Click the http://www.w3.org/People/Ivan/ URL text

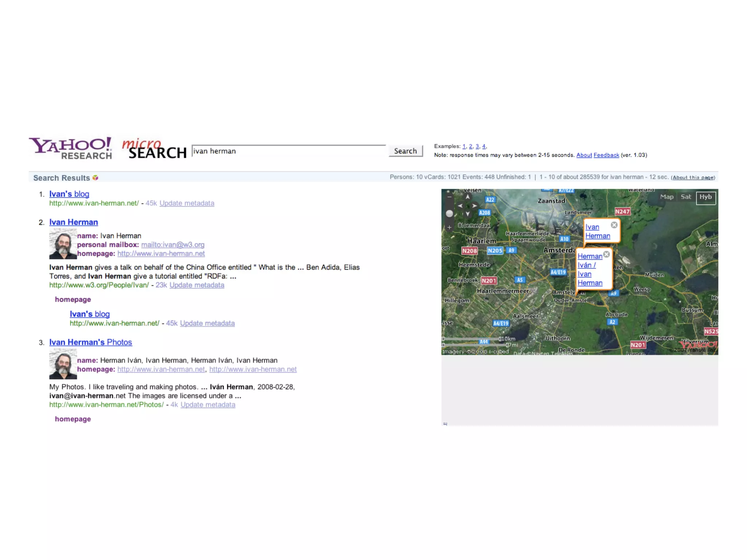tap(99, 285)
